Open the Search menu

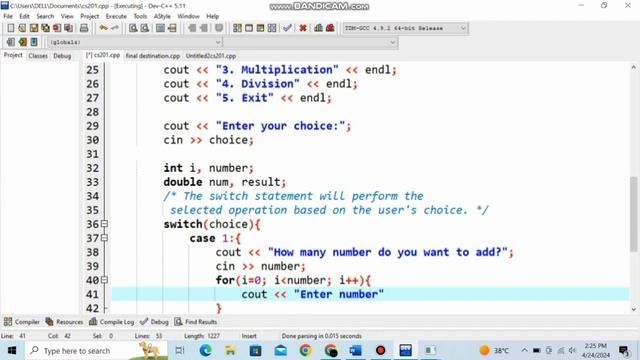(x=45, y=16)
